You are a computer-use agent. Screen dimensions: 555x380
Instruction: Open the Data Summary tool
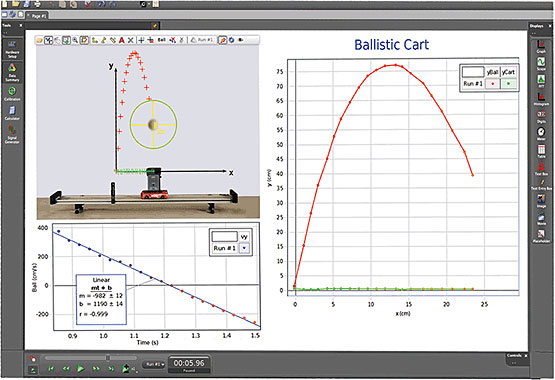(x=12, y=72)
